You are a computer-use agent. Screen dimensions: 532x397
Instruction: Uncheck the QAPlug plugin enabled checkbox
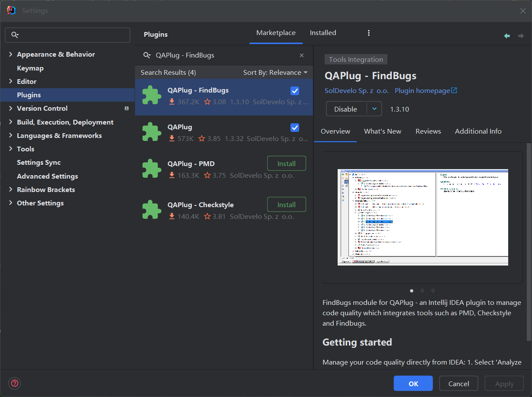[x=295, y=127]
